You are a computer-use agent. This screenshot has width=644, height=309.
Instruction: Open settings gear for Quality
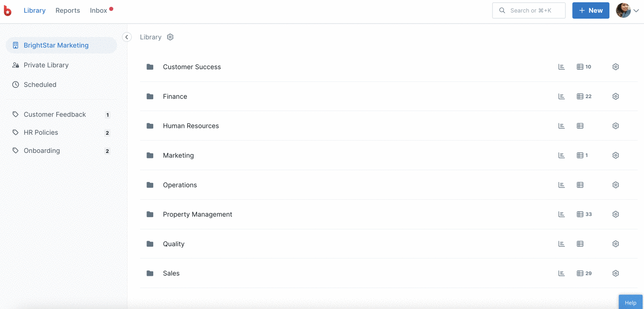click(616, 244)
